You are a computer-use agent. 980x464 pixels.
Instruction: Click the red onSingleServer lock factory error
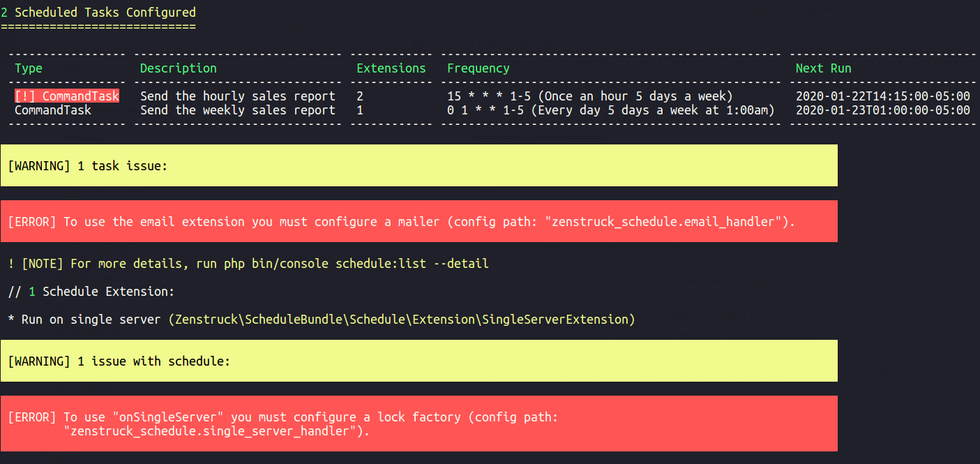[x=419, y=424]
